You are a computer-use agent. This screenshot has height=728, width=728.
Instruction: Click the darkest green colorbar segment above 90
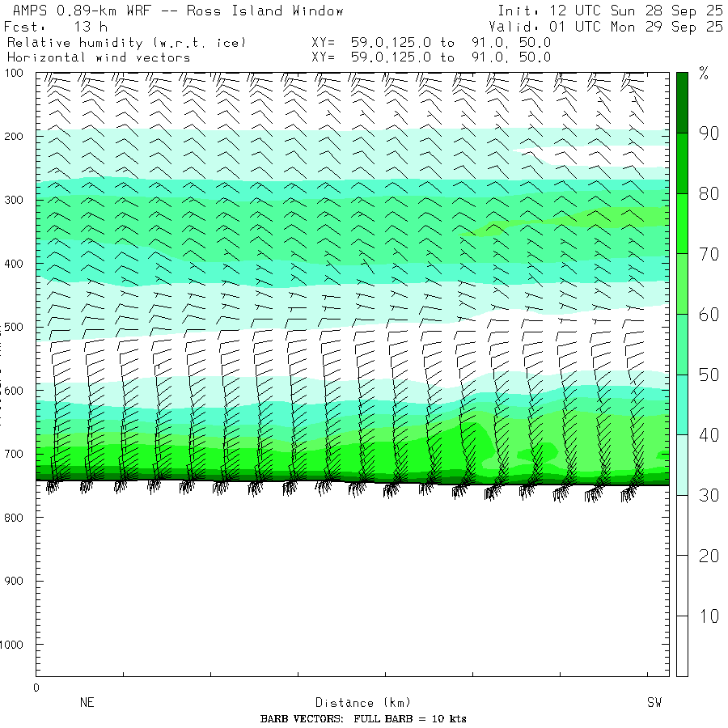click(x=682, y=103)
